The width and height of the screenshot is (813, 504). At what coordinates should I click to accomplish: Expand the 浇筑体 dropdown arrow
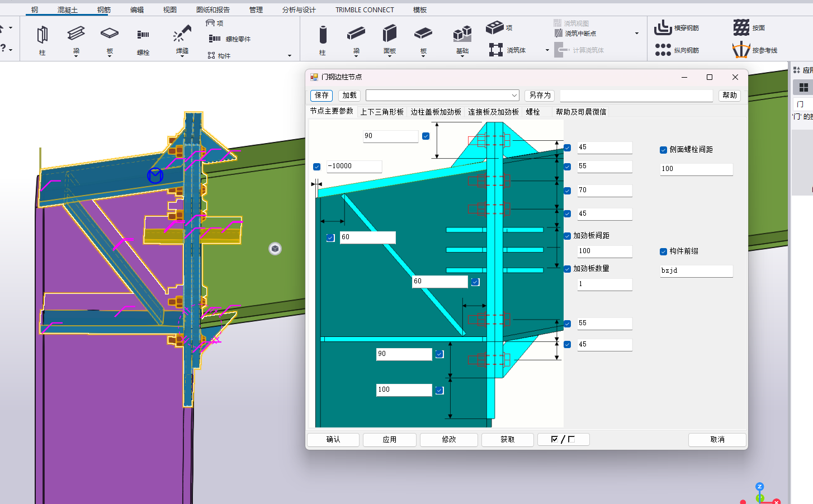[547, 50]
